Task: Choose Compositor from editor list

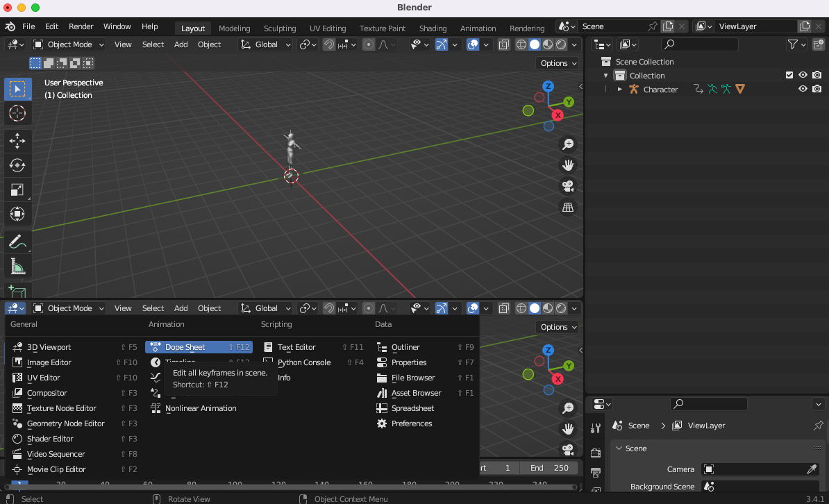Action: click(74, 393)
